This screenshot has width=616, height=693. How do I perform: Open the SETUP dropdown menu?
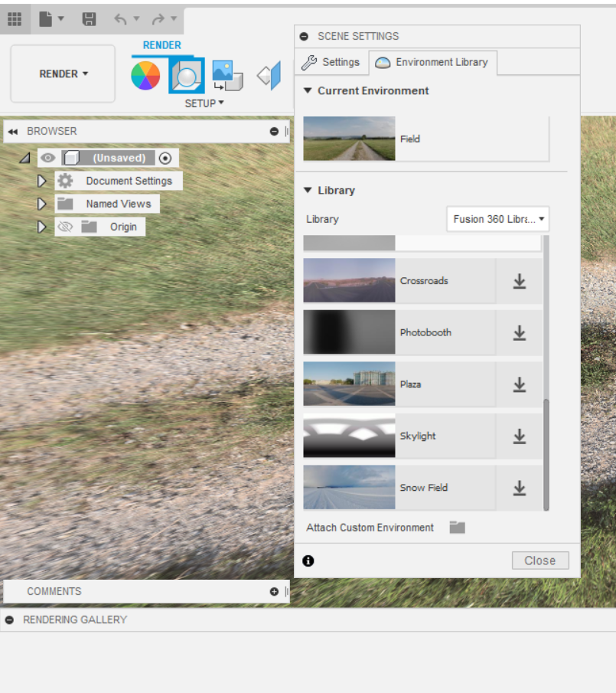(x=204, y=103)
